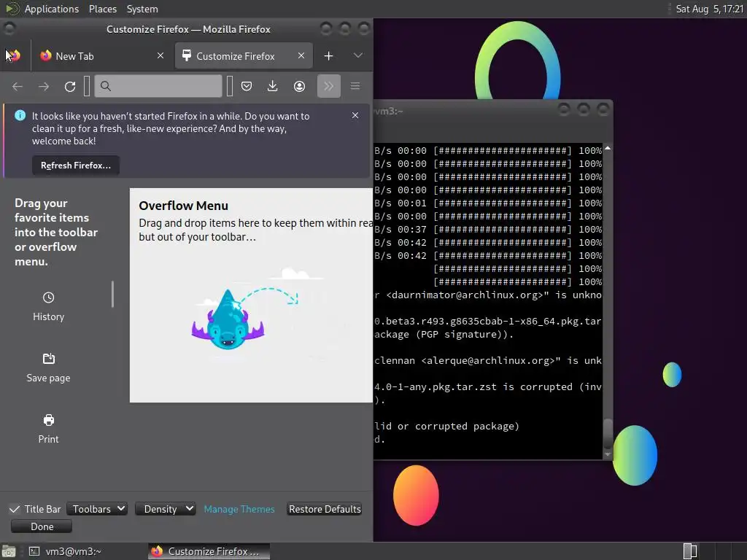The height and width of the screenshot is (560, 747).
Task: Click the terminal scrollbar down arrow
Action: [608, 455]
